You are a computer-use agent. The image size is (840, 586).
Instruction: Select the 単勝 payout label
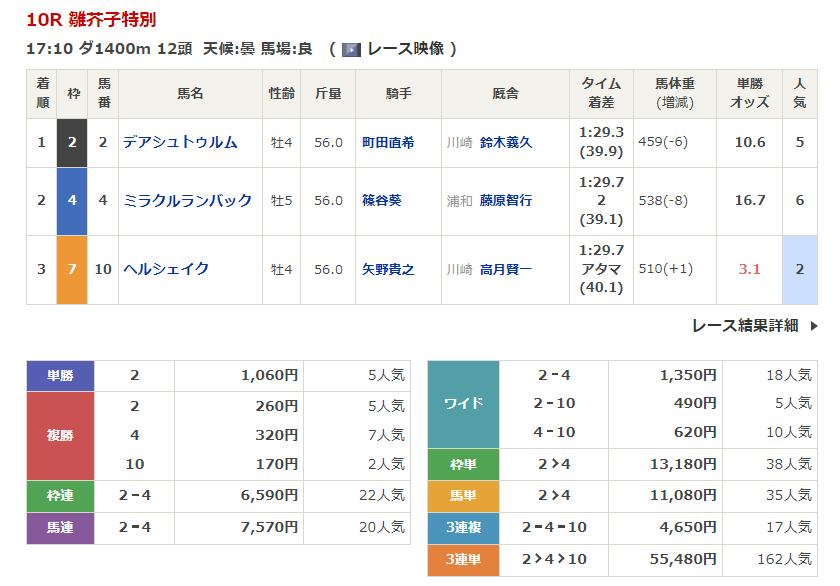point(60,376)
